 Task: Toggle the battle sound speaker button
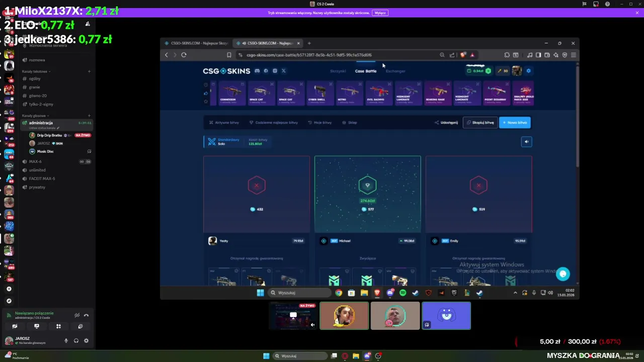pos(526,142)
